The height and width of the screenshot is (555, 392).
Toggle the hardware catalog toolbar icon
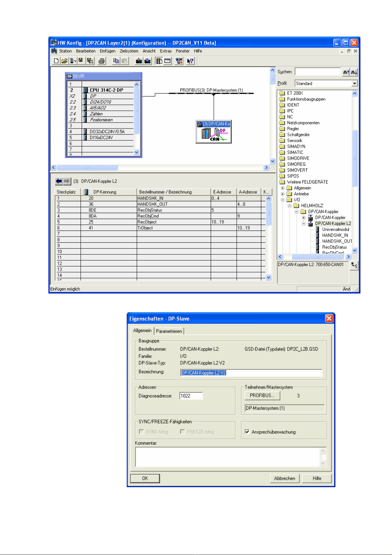click(x=159, y=61)
